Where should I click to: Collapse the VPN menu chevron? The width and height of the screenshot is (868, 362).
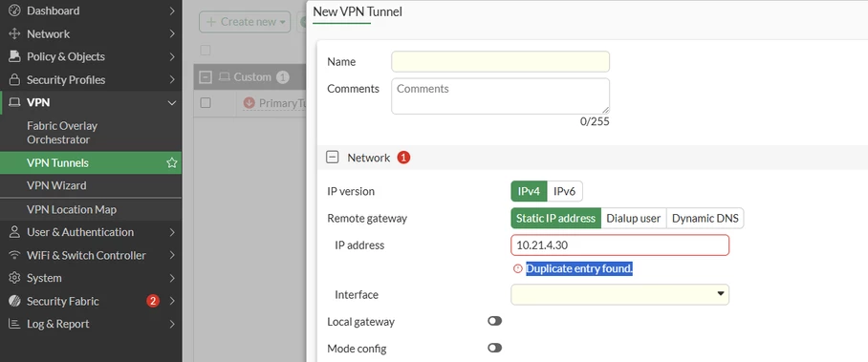point(172,103)
